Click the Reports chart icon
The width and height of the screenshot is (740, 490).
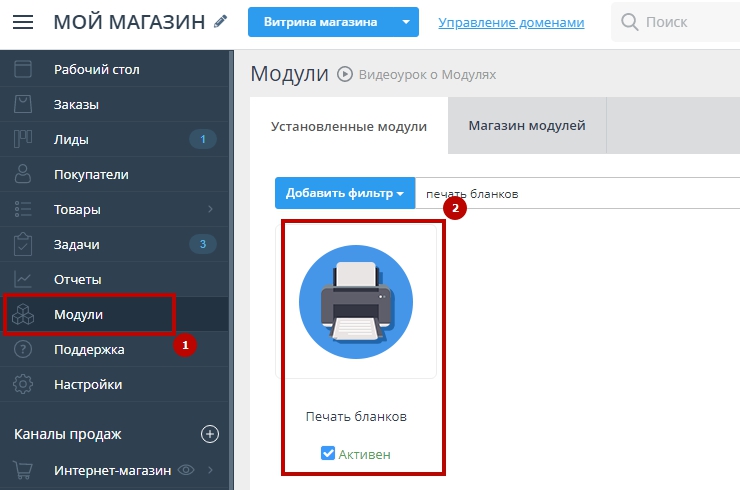(24, 280)
